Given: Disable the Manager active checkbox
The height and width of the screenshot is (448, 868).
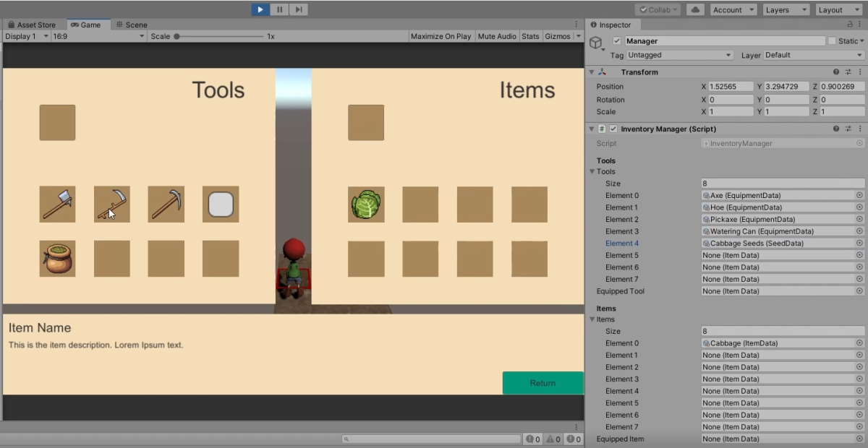Looking at the screenshot, I should [x=618, y=40].
